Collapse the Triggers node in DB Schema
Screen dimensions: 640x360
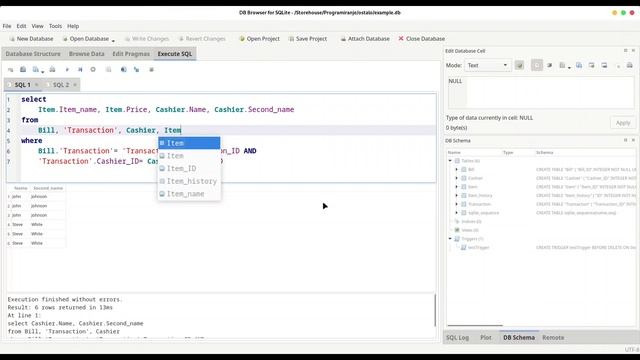pos(450,239)
